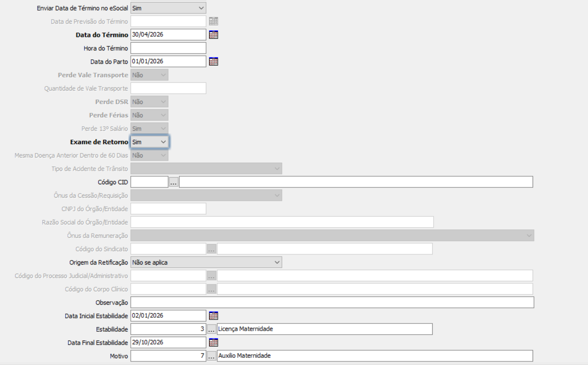588x365 pixels.
Task: Click the Código CID code input
Action: [149, 182]
